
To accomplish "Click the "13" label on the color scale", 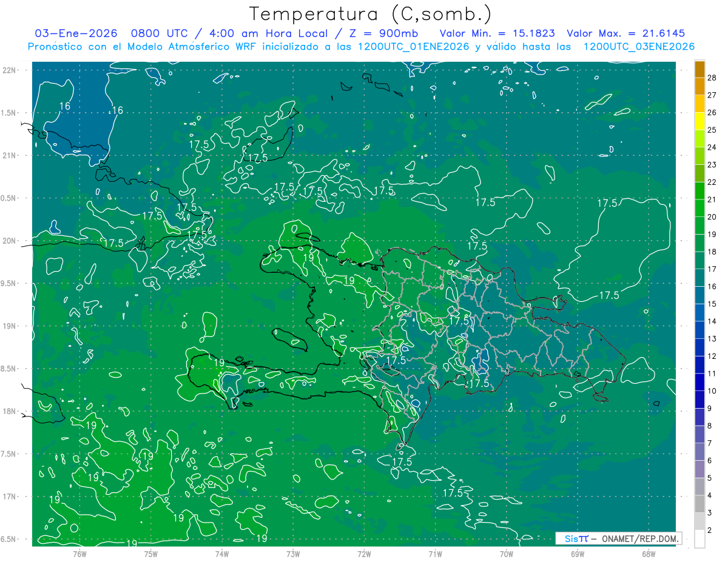I will 712,339.
